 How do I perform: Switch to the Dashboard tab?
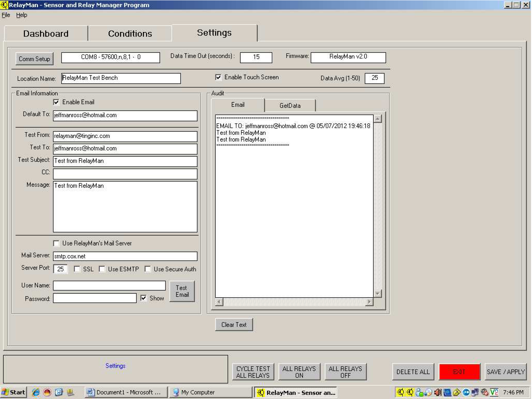46,34
